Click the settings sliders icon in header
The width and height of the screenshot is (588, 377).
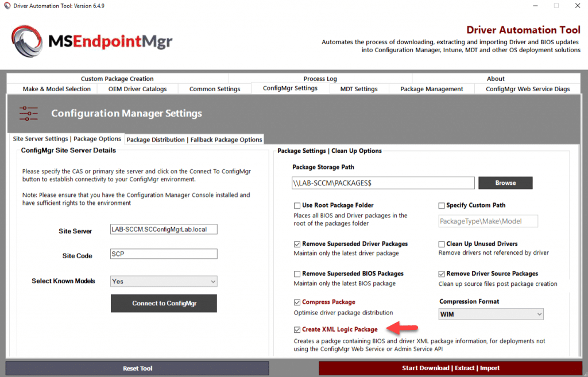click(29, 113)
